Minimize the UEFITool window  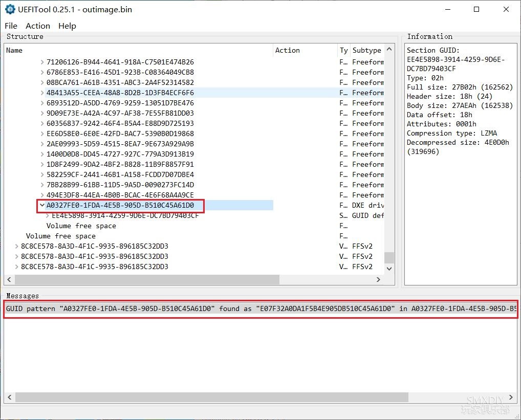point(448,9)
